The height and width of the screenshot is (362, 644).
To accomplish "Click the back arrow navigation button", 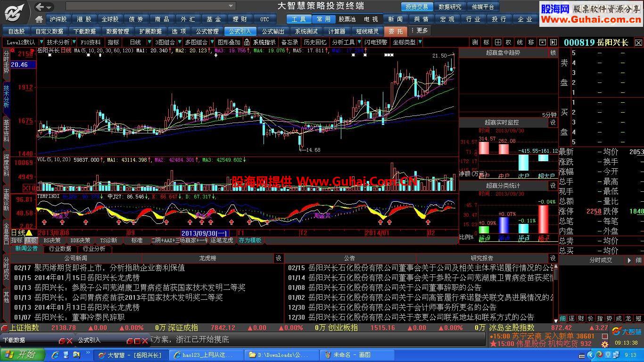I will tap(41, 7).
